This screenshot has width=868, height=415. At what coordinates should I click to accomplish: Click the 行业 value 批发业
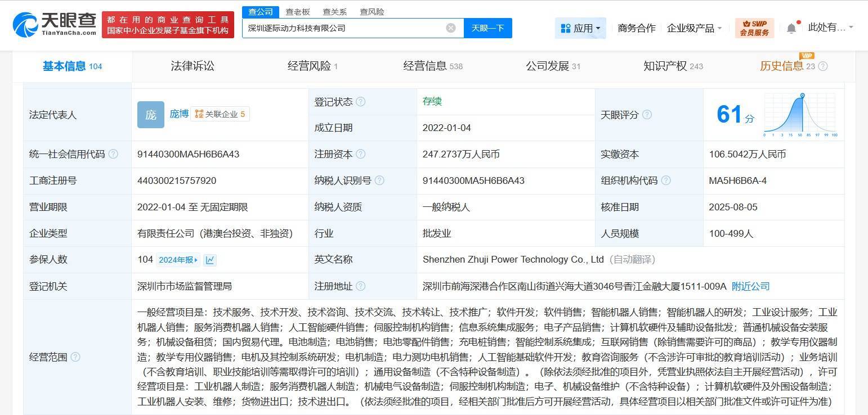437,233
